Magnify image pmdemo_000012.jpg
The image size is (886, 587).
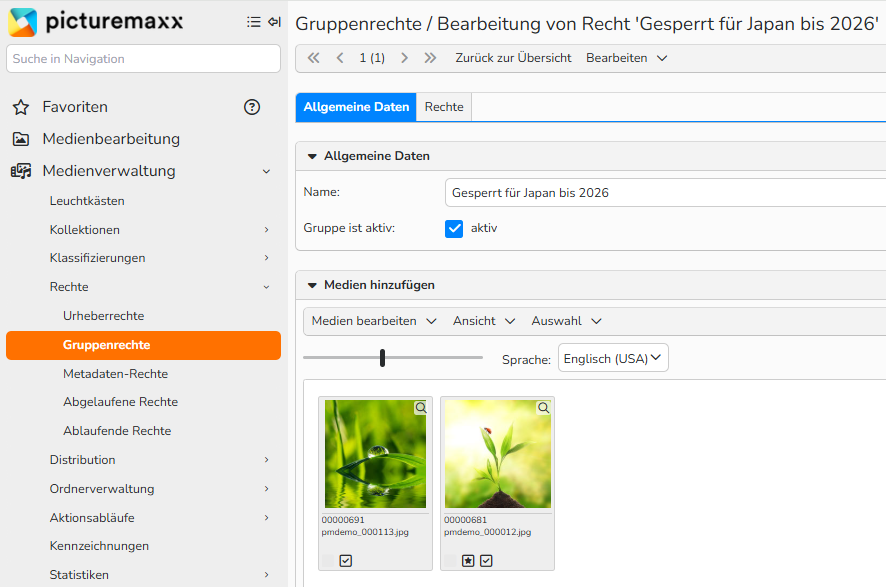544,407
